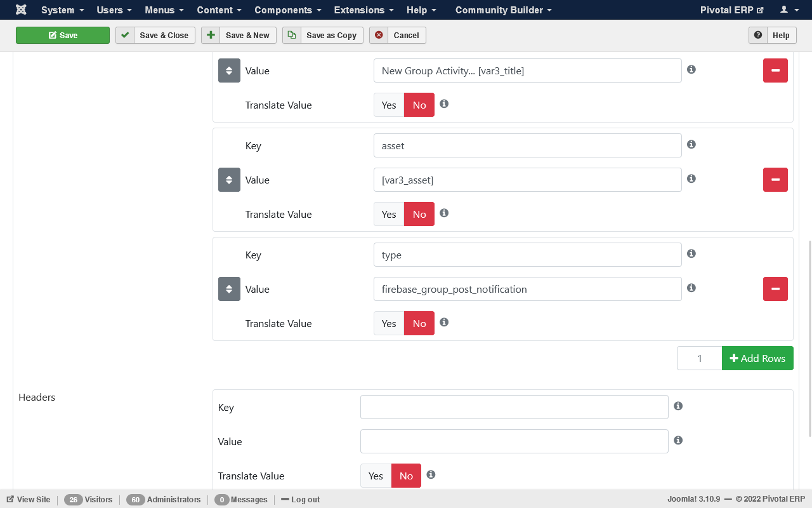Set Headers Translate Value to No
The image size is (812, 508).
pos(406,476)
